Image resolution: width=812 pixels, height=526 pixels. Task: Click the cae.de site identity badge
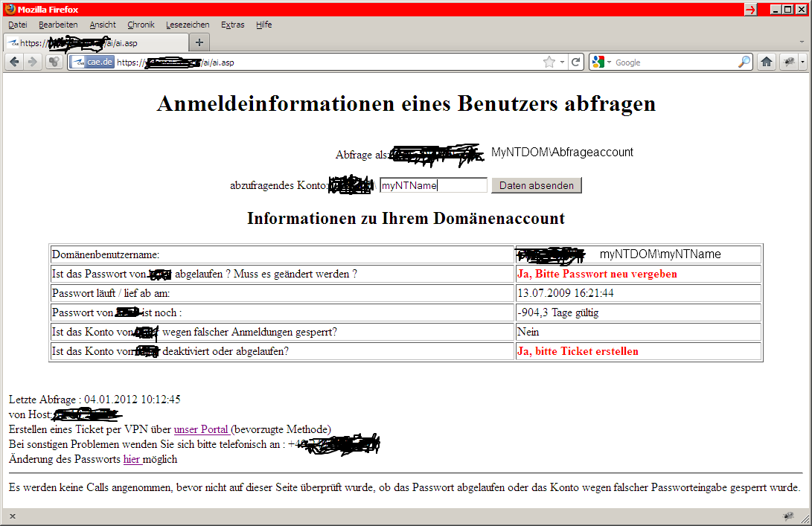point(92,62)
